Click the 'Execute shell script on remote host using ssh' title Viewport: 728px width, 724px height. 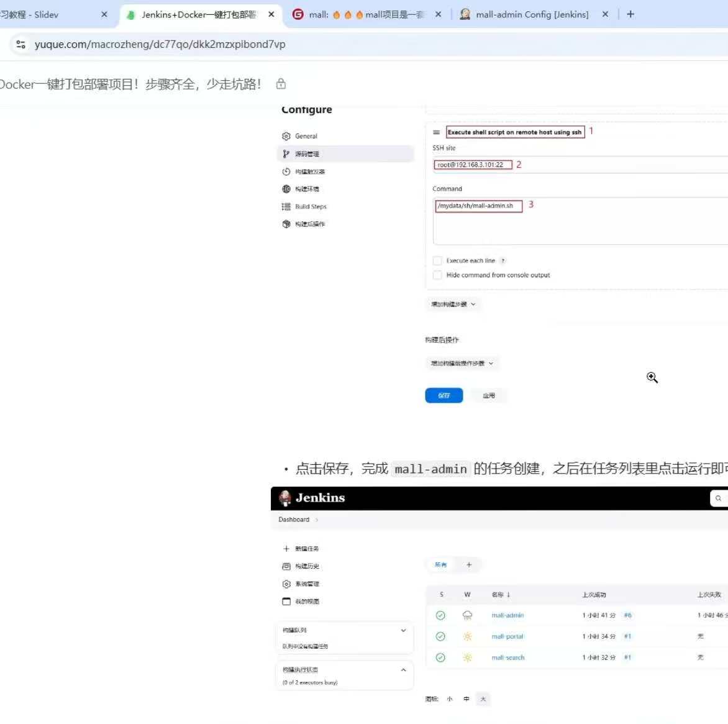click(514, 132)
